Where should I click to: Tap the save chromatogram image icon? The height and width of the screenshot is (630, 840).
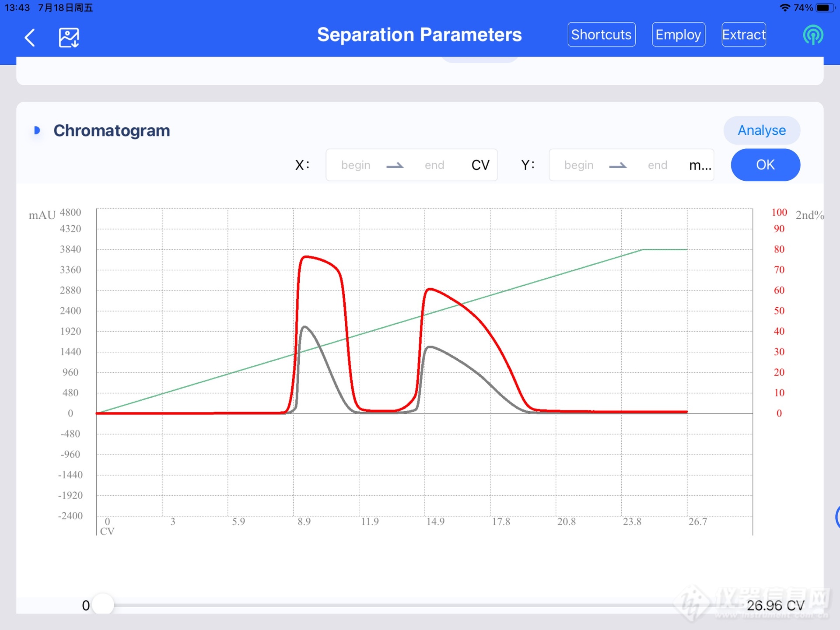(x=69, y=38)
